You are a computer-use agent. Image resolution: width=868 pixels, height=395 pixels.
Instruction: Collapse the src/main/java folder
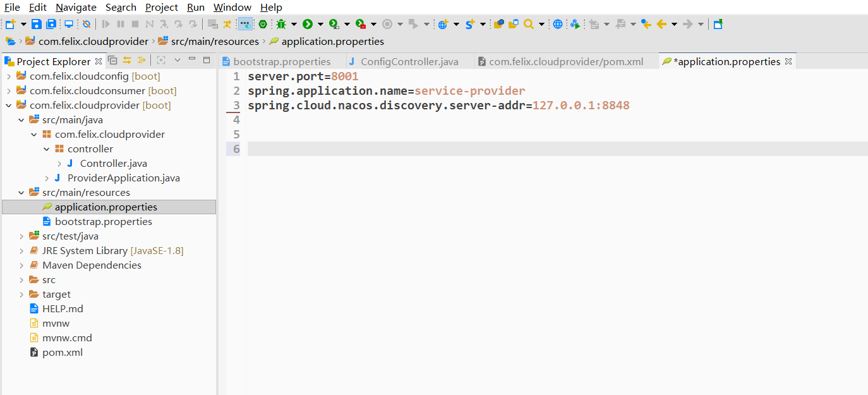tap(21, 120)
